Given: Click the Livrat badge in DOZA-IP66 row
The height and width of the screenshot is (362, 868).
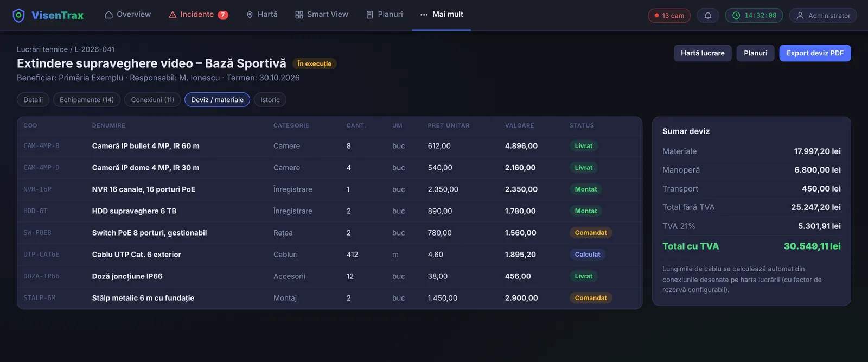Looking at the screenshot, I should [584, 276].
